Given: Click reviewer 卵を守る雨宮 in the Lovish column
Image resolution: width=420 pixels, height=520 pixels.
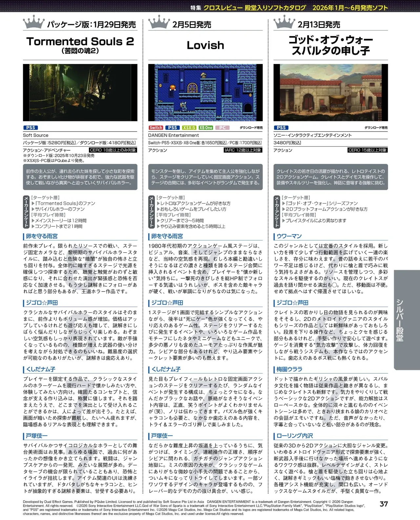Looking at the screenshot, I should pyautogui.click(x=167, y=236).
